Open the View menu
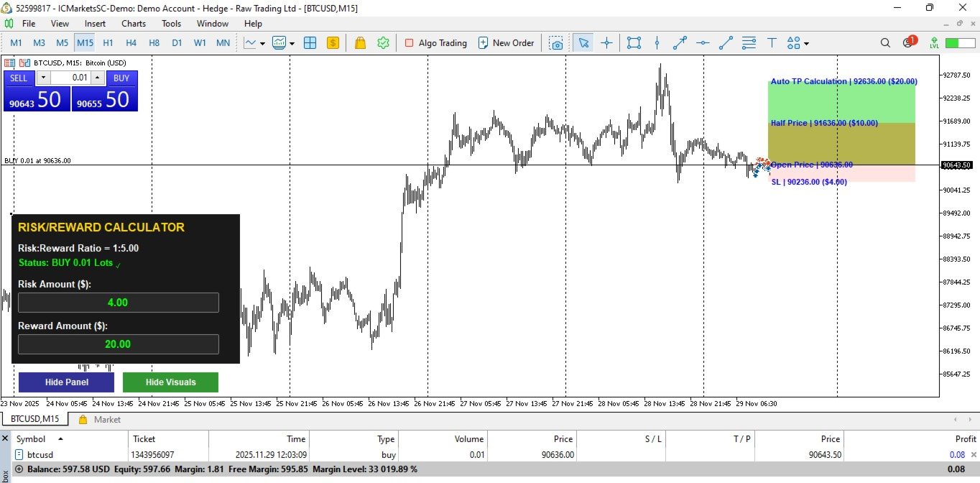 (x=60, y=24)
